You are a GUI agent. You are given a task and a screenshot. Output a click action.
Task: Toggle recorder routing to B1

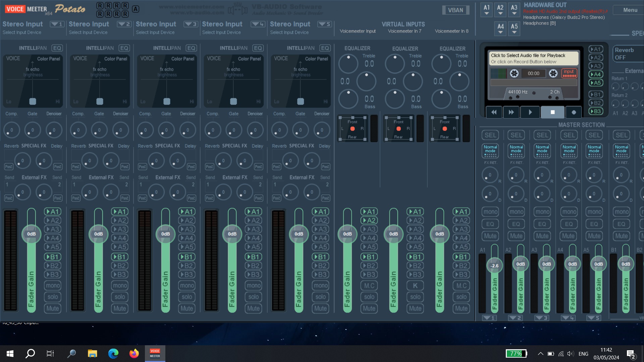coord(595,95)
